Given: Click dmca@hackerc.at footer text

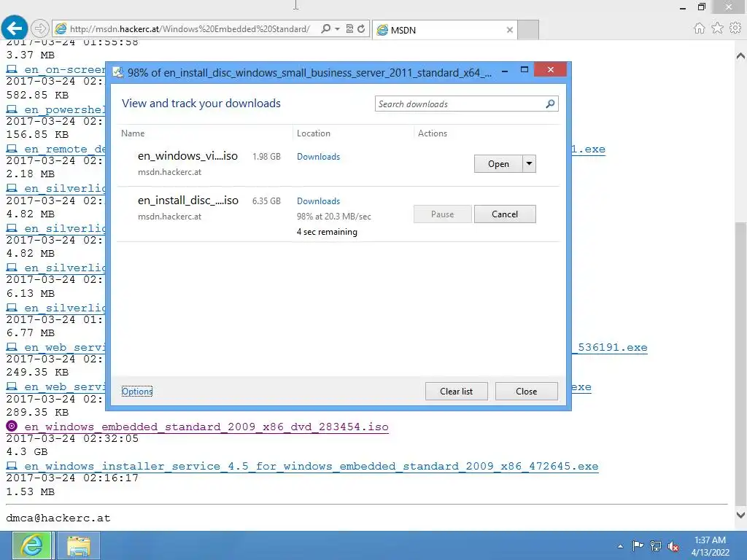Looking at the screenshot, I should pos(58,518).
